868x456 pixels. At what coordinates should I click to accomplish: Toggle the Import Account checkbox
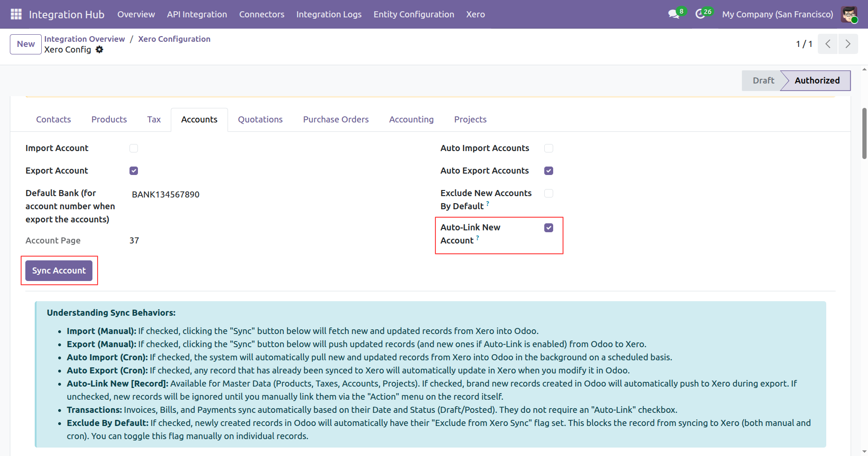pos(134,148)
